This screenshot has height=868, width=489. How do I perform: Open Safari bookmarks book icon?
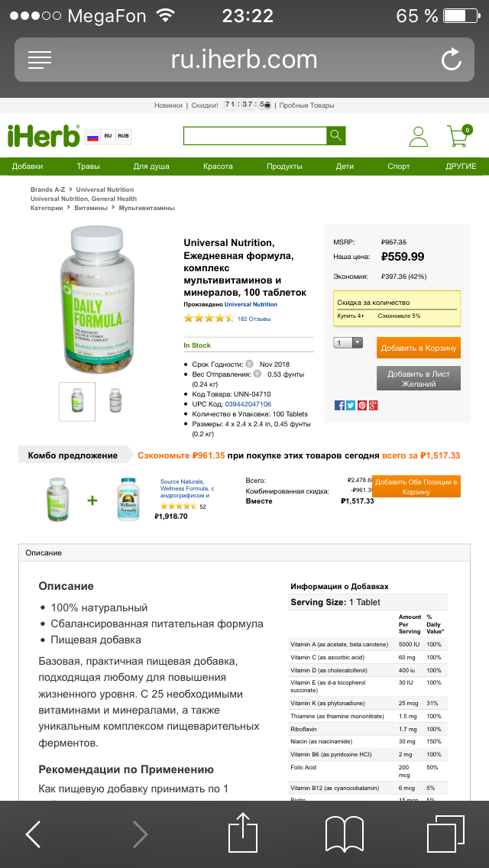[345, 834]
